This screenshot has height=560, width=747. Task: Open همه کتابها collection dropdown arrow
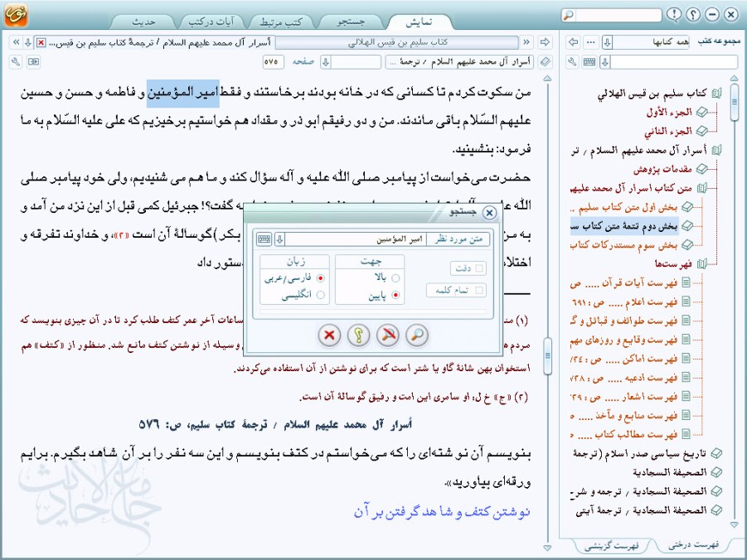[607, 42]
